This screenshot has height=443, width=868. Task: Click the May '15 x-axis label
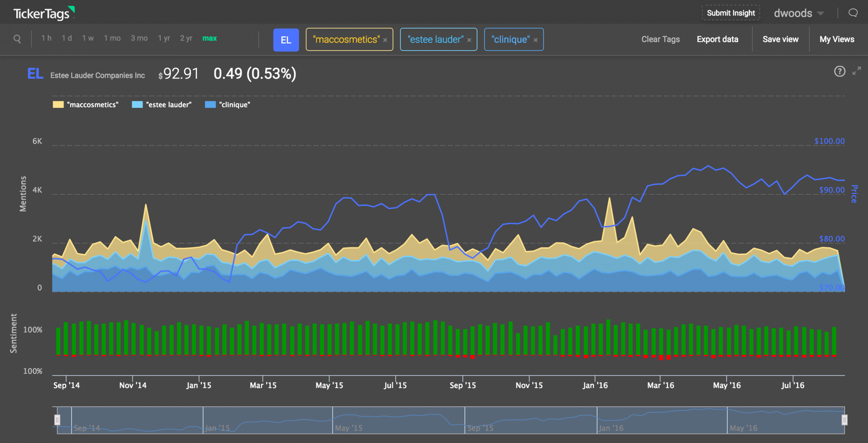329,385
